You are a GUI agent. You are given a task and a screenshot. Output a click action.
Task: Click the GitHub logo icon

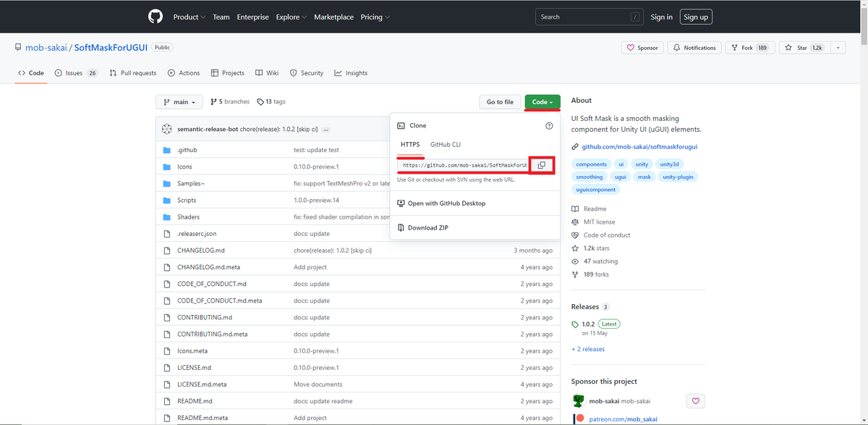coord(156,17)
